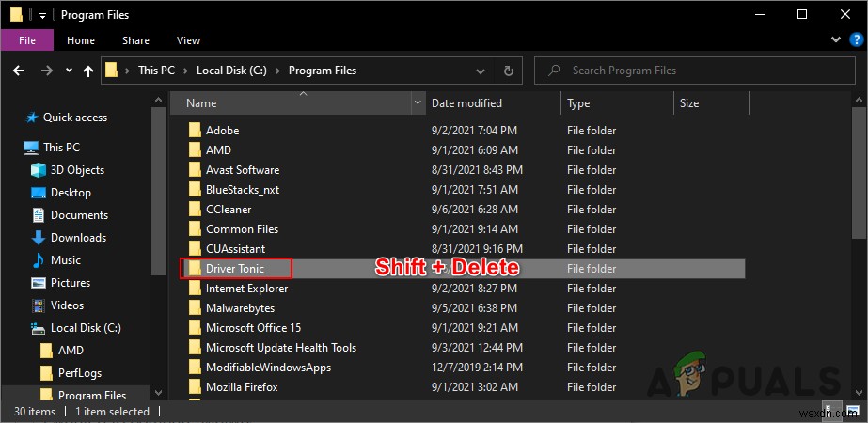This screenshot has height=423, width=868.
Task: Expand the ribbon with the chevron
Action: coord(836,39)
